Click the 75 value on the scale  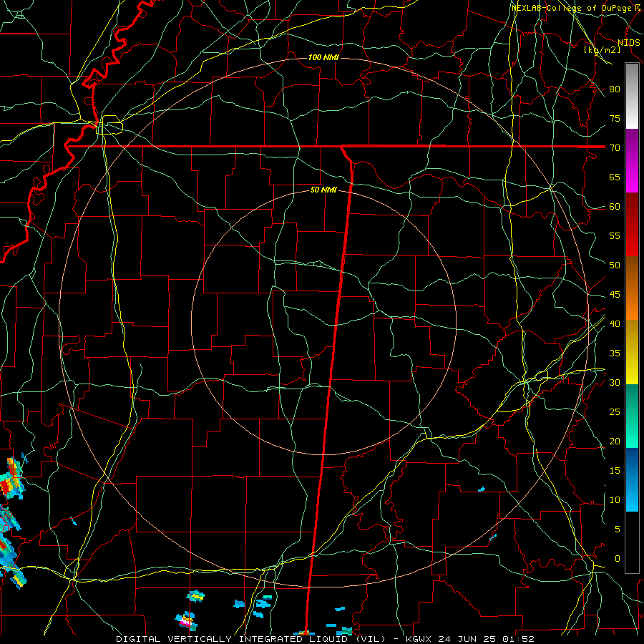click(x=615, y=119)
